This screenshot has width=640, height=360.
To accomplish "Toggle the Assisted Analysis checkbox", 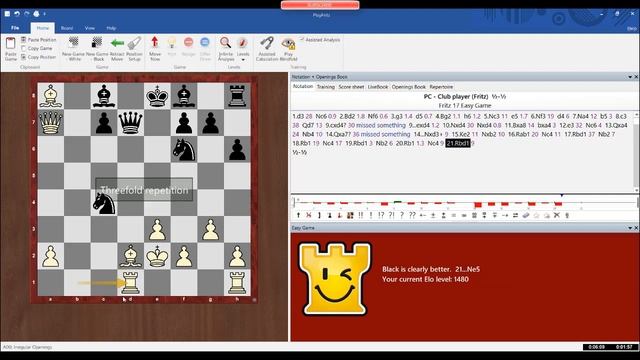I will (x=302, y=40).
